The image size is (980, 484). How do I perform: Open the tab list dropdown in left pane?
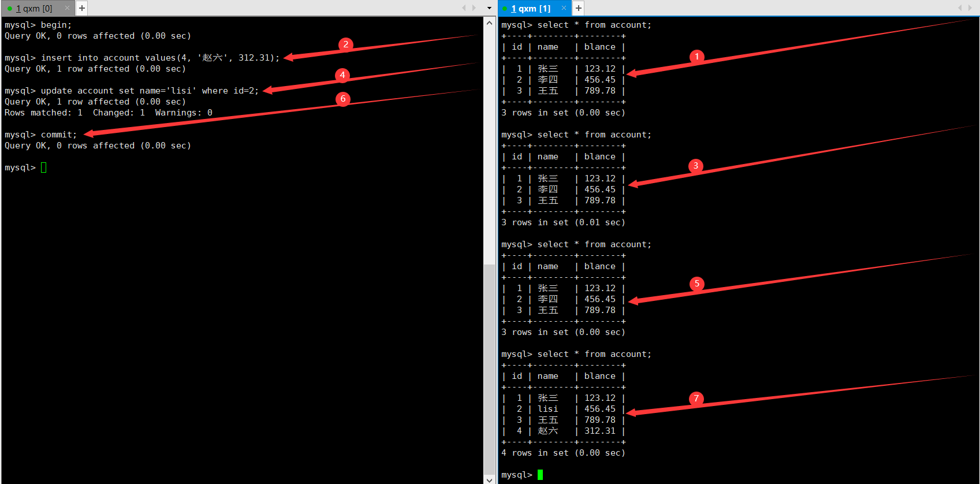coord(489,8)
